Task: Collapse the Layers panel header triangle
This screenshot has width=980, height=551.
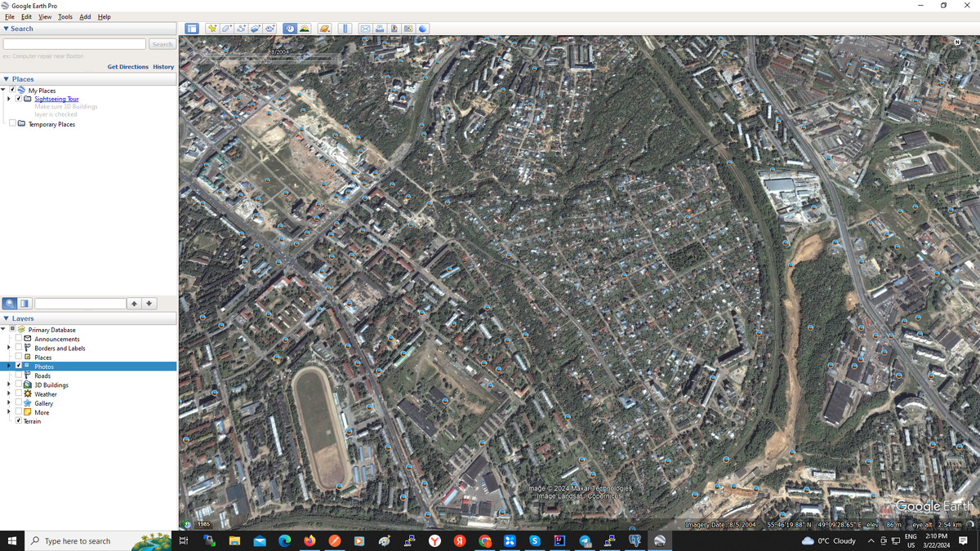Action: click(7, 318)
